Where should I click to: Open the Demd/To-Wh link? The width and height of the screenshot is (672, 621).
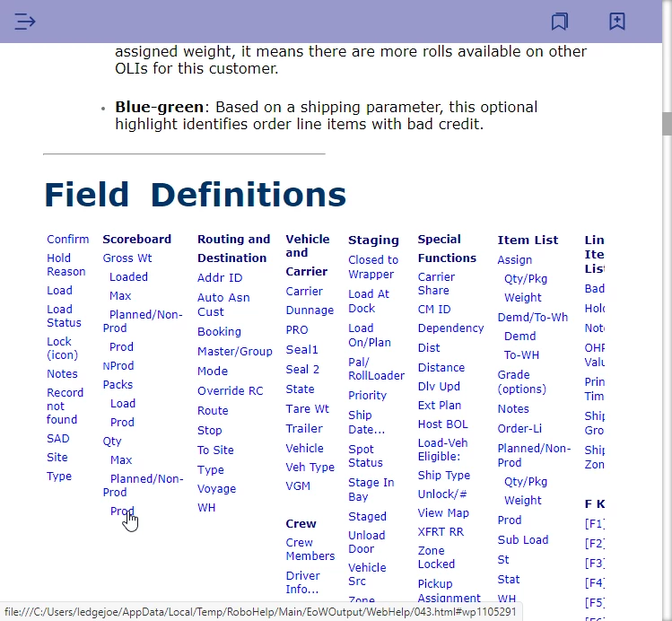tap(533, 317)
